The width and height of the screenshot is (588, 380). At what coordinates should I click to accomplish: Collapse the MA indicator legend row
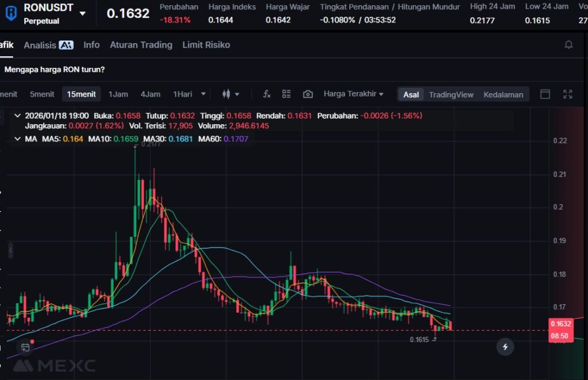[18, 139]
